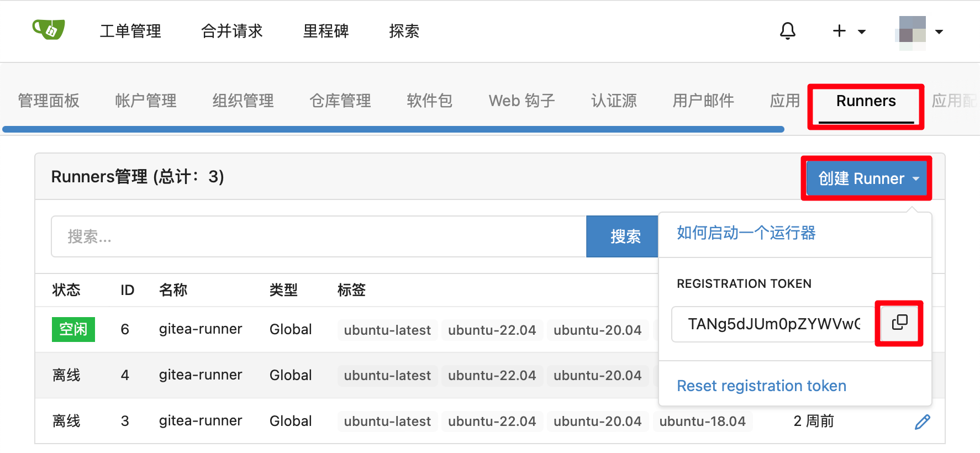
Task: Click the Gitea logo icon
Action: [x=49, y=30]
